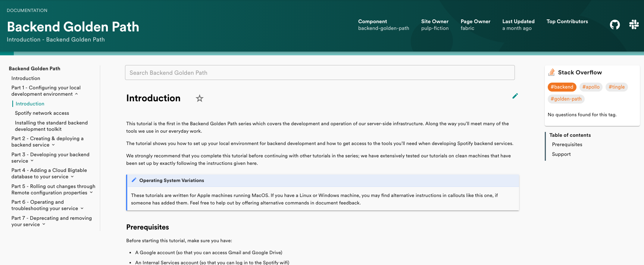Click the Introduction main heading
Screen dimensions: 644x265
153,98
